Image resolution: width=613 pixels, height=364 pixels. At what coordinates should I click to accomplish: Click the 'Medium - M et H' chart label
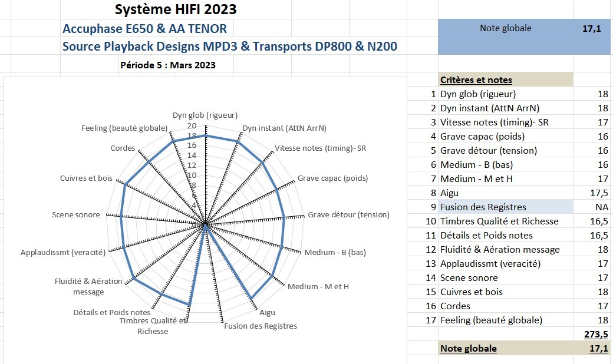tap(318, 287)
